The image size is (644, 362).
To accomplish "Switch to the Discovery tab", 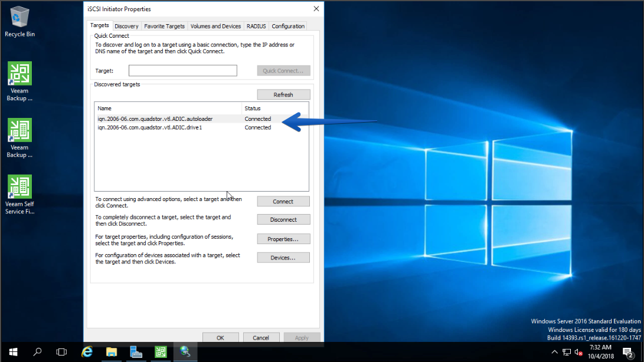I will tap(126, 26).
